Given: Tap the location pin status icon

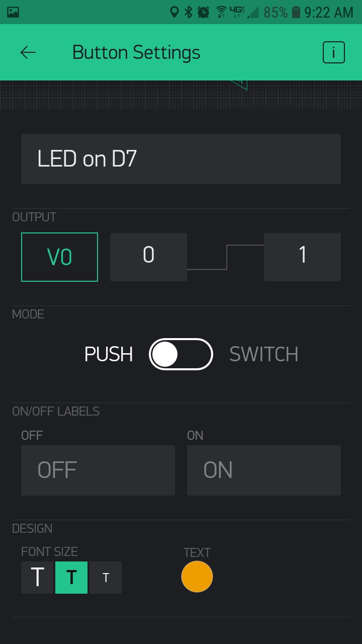Looking at the screenshot, I should 174,12.
